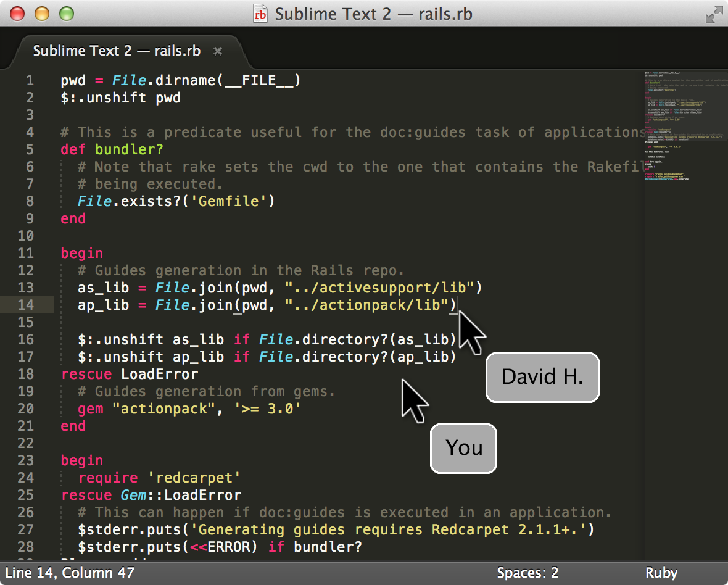Click the "$stderr.puts(<<ERROR) if bundler?" line
Viewport: 728px width, 585px height.
(220, 547)
